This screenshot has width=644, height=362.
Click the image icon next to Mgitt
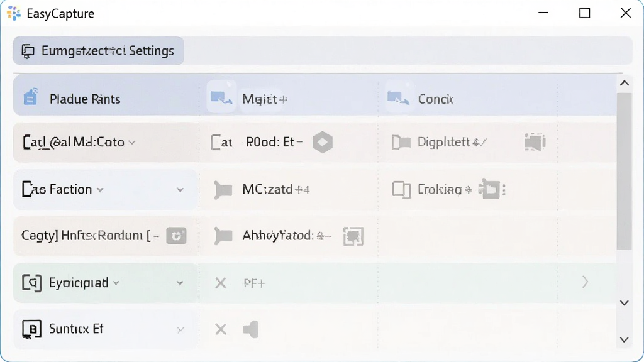pos(221,98)
